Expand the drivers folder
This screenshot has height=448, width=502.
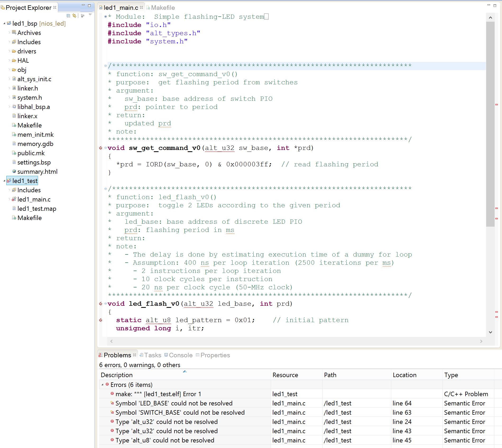(x=9, y=51)
